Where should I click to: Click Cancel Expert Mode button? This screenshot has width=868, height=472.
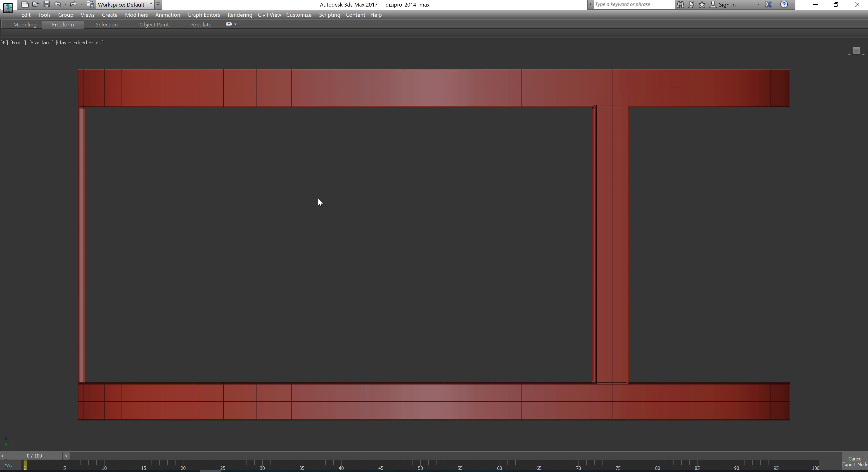pyautogui.click(x=855, y=462)
